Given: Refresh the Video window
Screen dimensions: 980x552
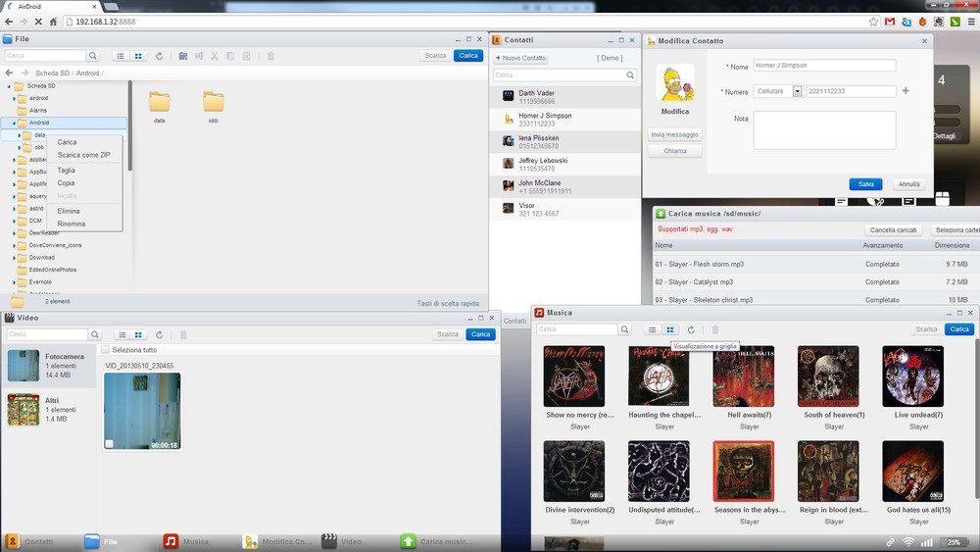Looking at the screenshot, I should pyautogui.click(x=160, y=334).
